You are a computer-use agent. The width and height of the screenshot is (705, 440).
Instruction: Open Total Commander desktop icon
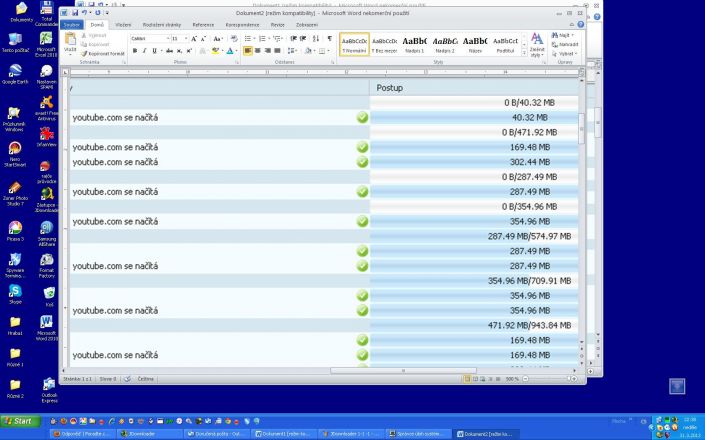tap(46, 13)
